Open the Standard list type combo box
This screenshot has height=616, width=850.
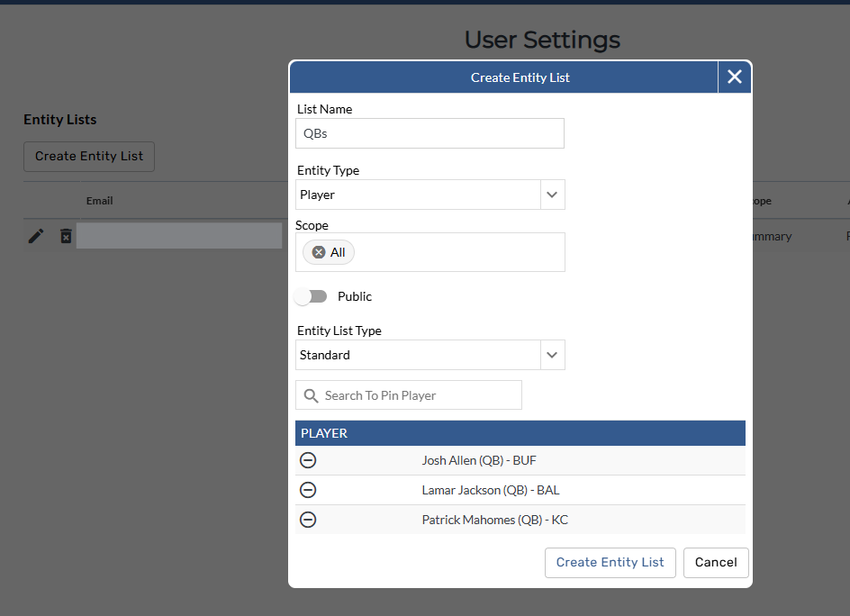(418, 355)
